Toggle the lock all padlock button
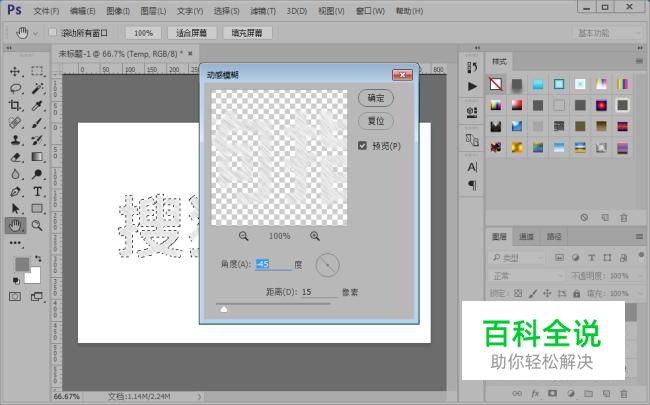650x405 pixels. (576, 293)
